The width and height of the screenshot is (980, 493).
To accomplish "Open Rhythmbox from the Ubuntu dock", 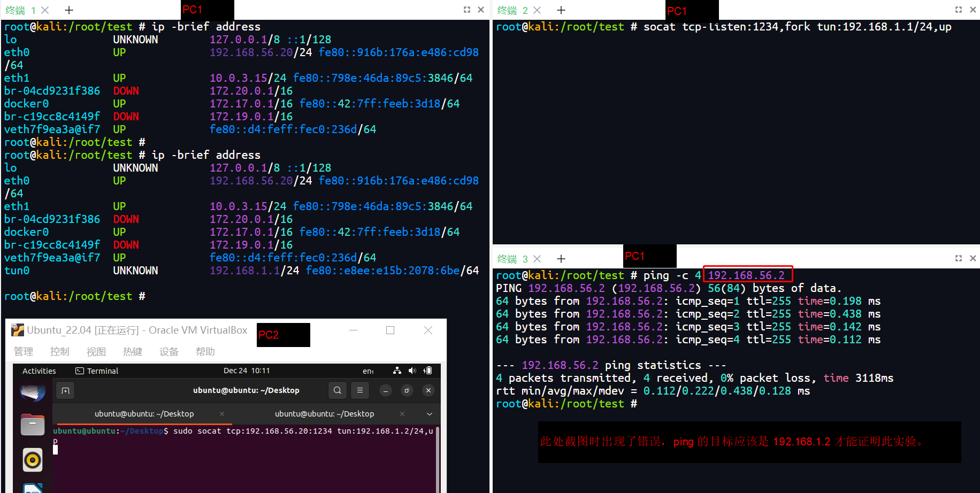I will pos(33,460).
